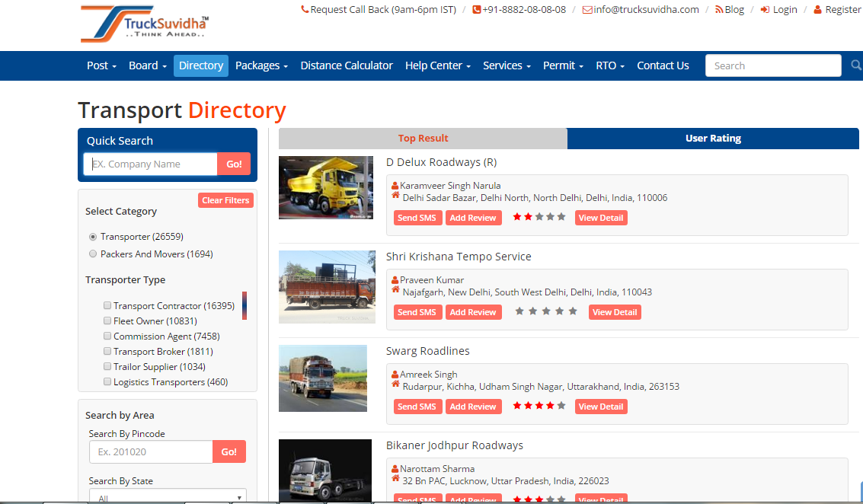Screen dimensions: 863x504
Task: Click star rating of Shri Krishana Tempo Service
Action: pos(546,311)
